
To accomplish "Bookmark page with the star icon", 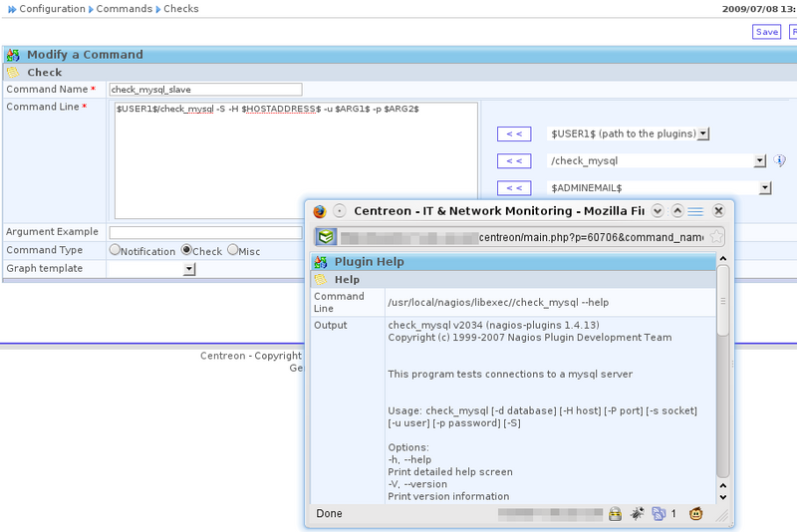I will pos(715,237).
